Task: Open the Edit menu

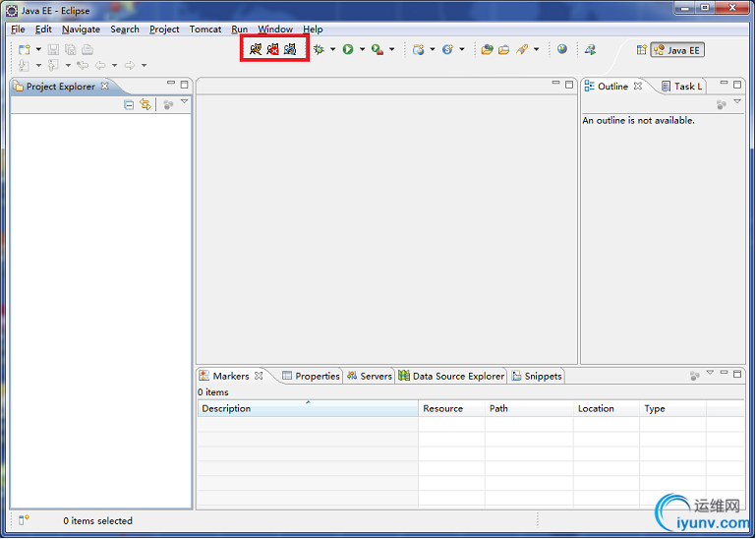Action: pos(43,29)
